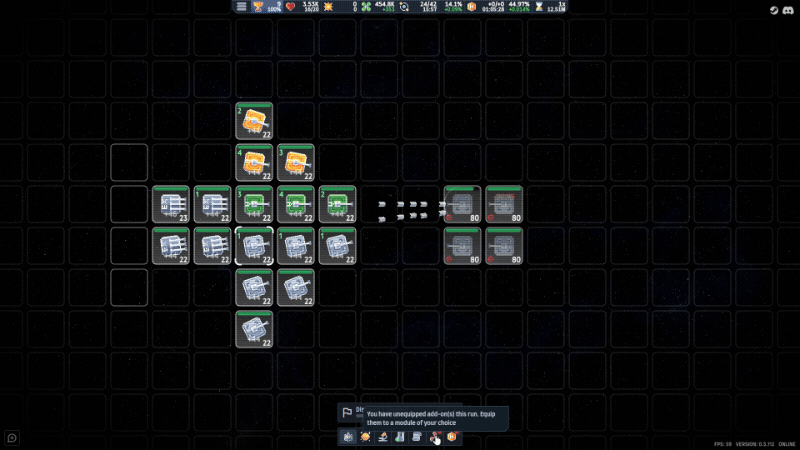
Task: Select the bottom-most single turret module
Action: coord(254,330)
